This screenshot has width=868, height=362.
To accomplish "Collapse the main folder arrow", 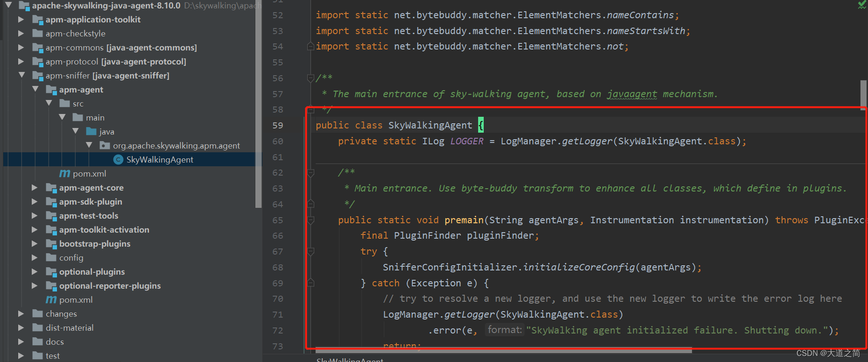I will point(62,117).
